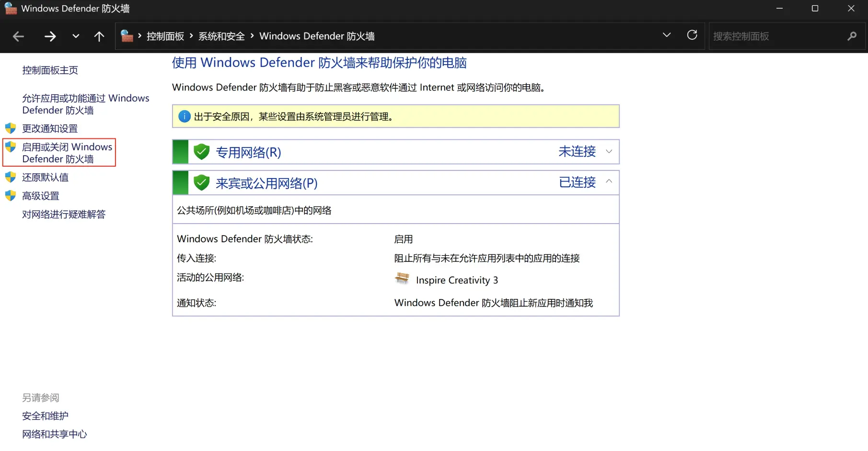Open 网络和共享中心 link

(55, 434)
